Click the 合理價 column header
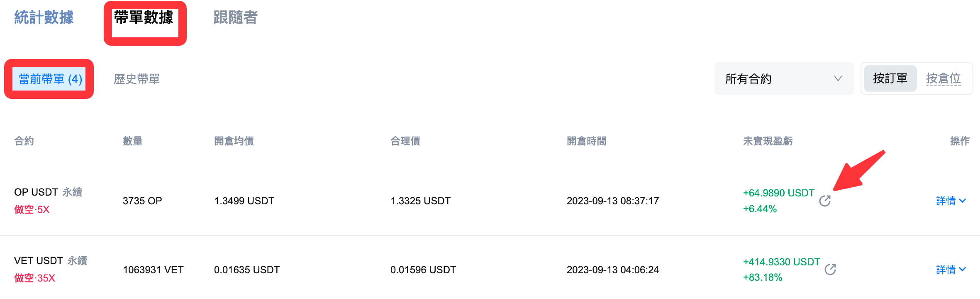This screenshot has height=299, width=980. pos(405,141)
